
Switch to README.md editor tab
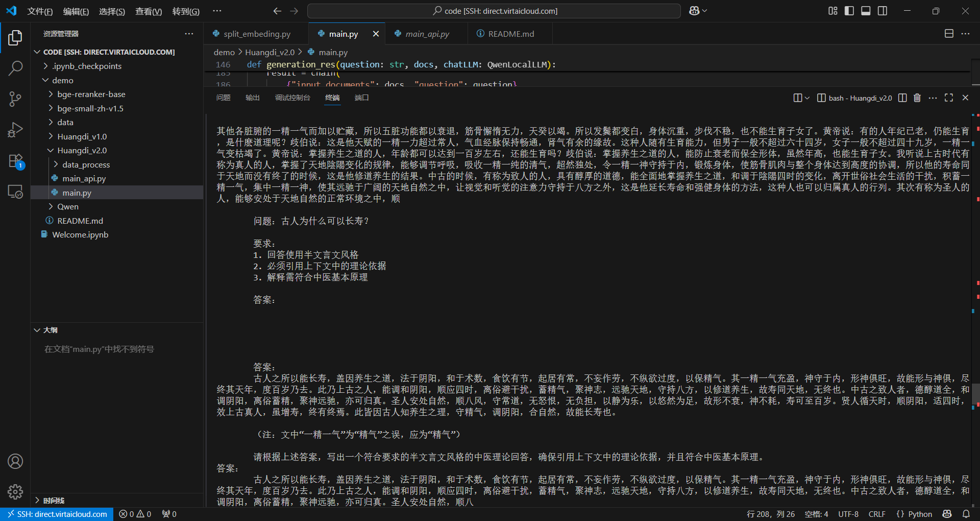pos(510,34)
